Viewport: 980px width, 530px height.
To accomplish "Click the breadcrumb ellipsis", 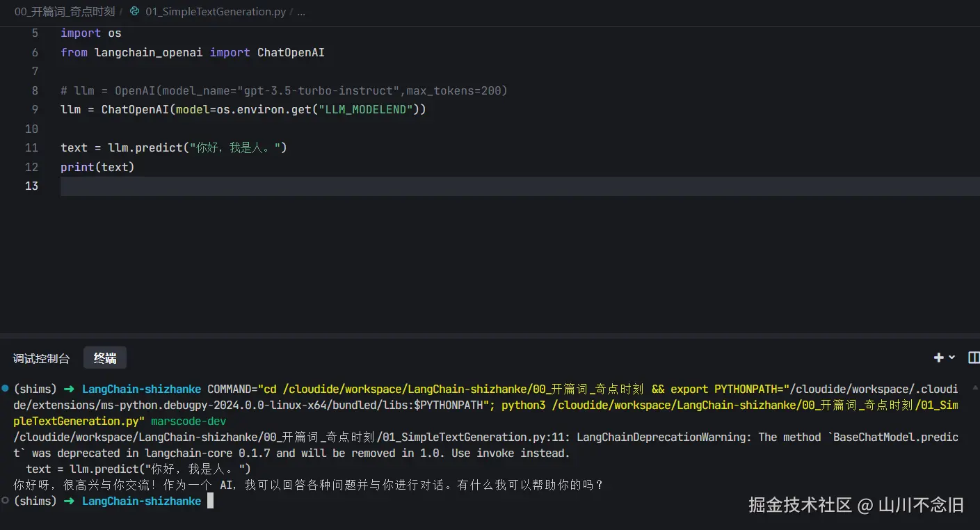I will 300,12.
